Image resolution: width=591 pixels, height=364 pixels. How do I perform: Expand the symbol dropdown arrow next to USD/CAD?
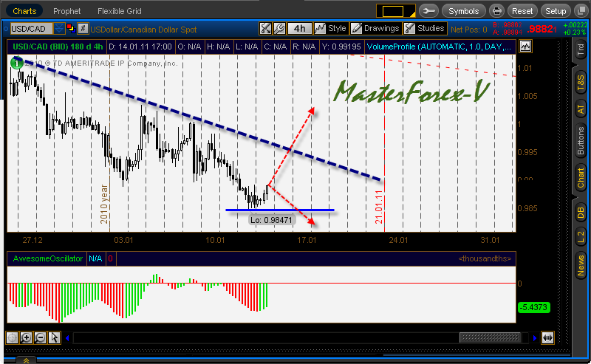(59, 29)
